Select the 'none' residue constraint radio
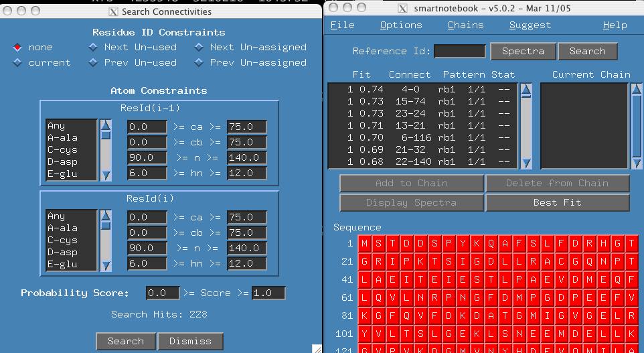This screenshot has height=353, width=644. pos(18,48)
